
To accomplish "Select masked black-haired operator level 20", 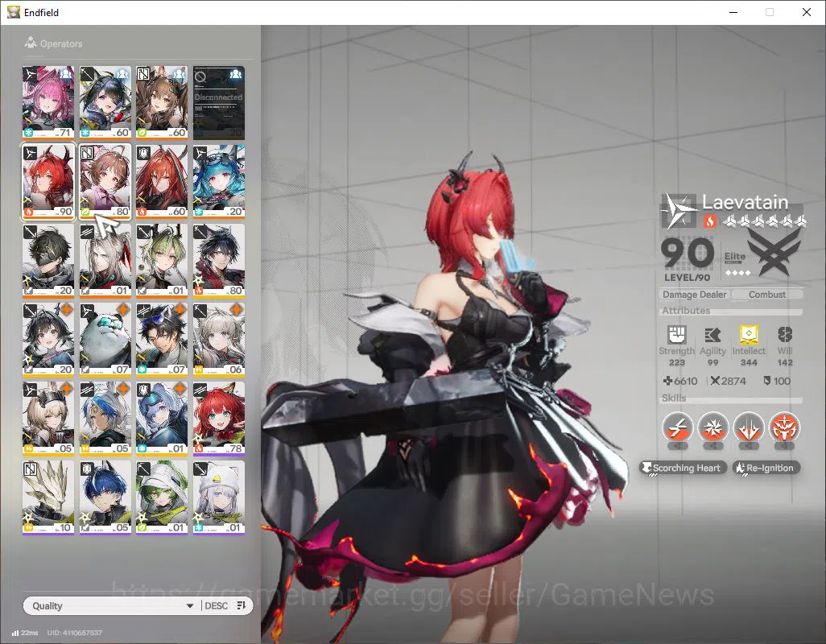I will [48, 260].
